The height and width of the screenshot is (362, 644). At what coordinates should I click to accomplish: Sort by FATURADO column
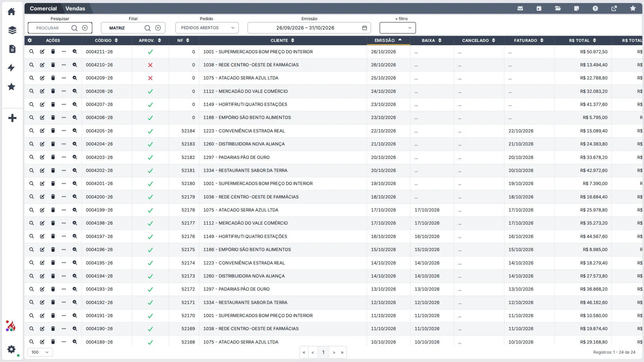coord(529,40)
